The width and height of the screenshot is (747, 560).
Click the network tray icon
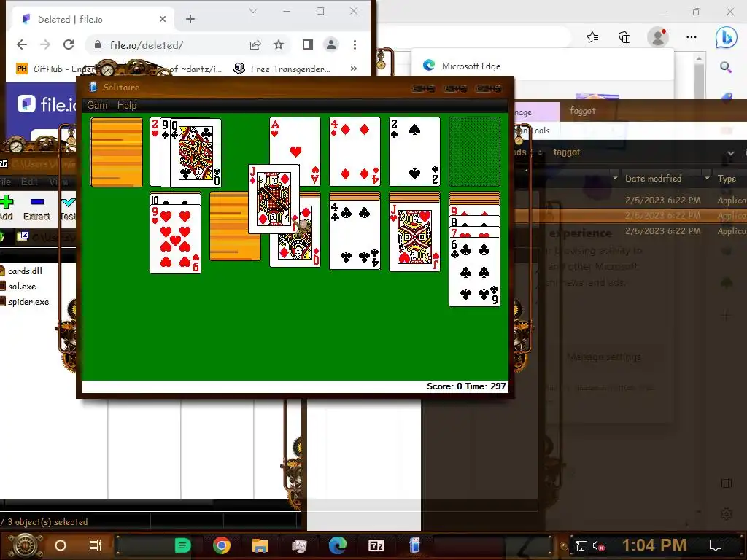tap(581, 545)
